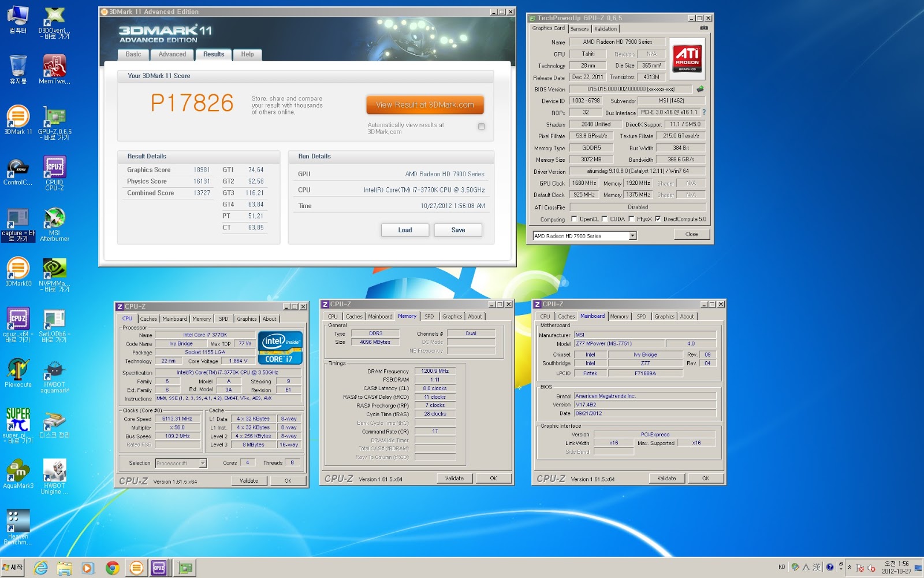Open About tab in CPU-Z processor window

click(x=269, y=318)
